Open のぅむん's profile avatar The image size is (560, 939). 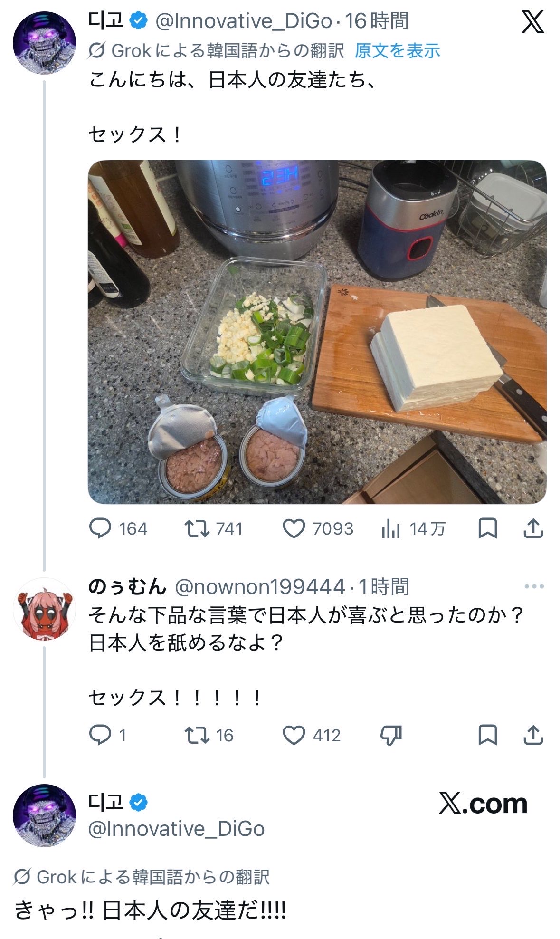pyautogui.click(x=44, y=609)
